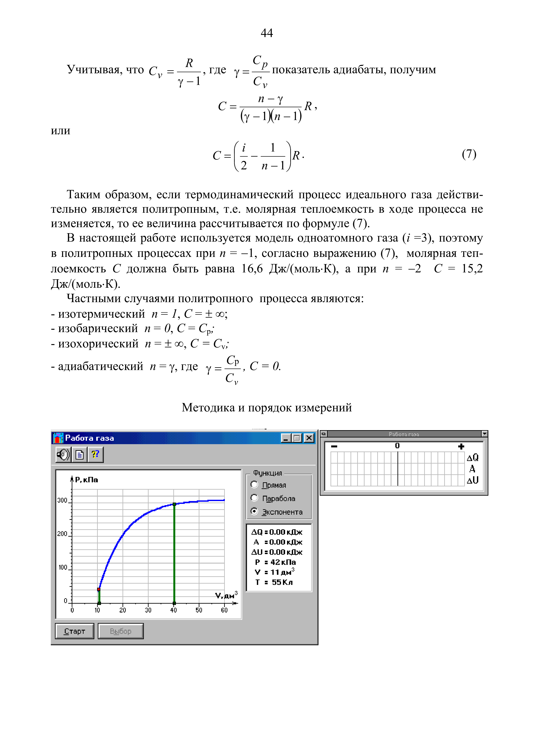Screen dimensions: 534x756
Task: Click the bottom marker at volume 10 on axis
Action: (99, 603)
